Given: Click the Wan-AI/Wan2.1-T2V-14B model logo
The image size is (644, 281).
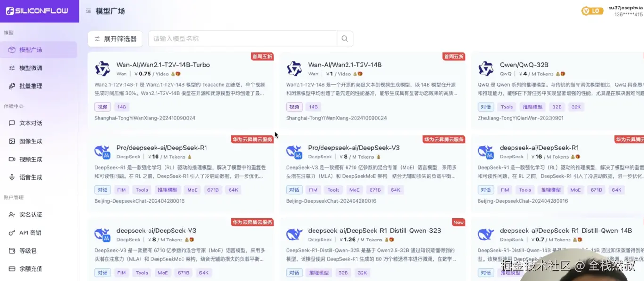Looking at the screenshot, I should click(294, 69).
